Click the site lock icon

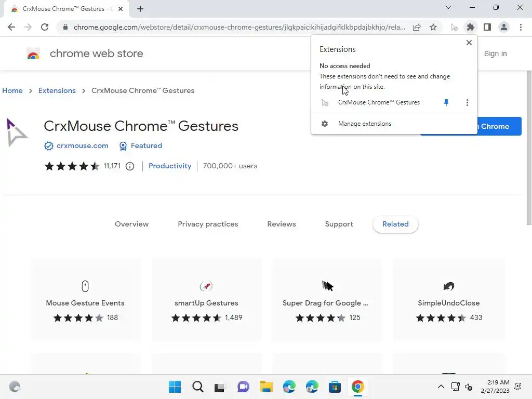point(65,27)
